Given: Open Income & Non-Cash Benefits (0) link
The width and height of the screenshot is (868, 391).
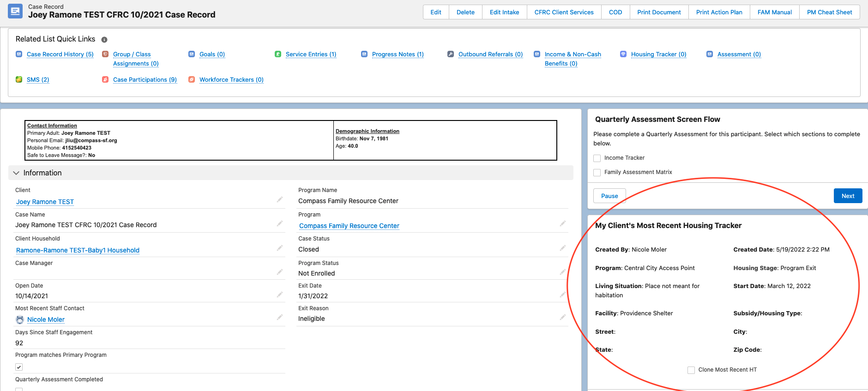Looking at the screenshot, I should 573,59.
